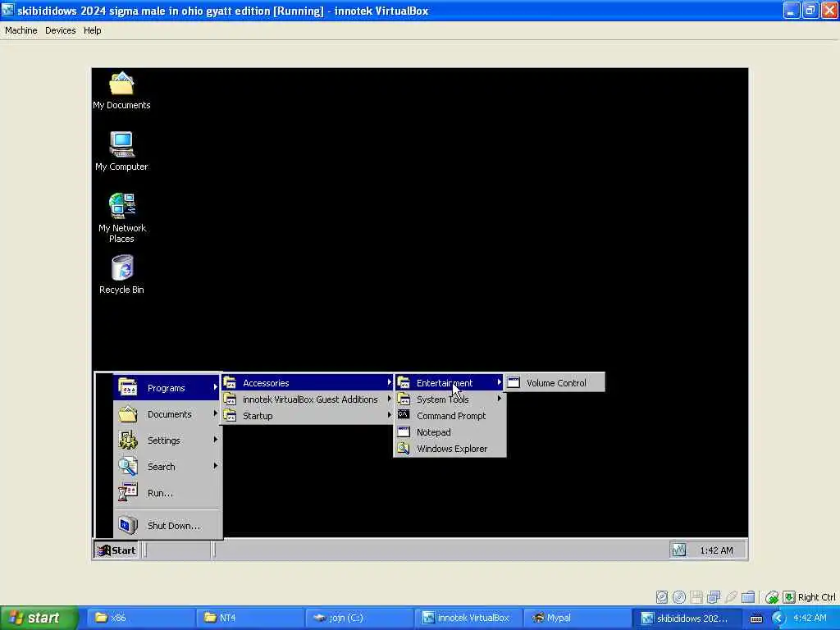Click the floppy disk status icon
The image size is (840, 630).
(696, 597)
